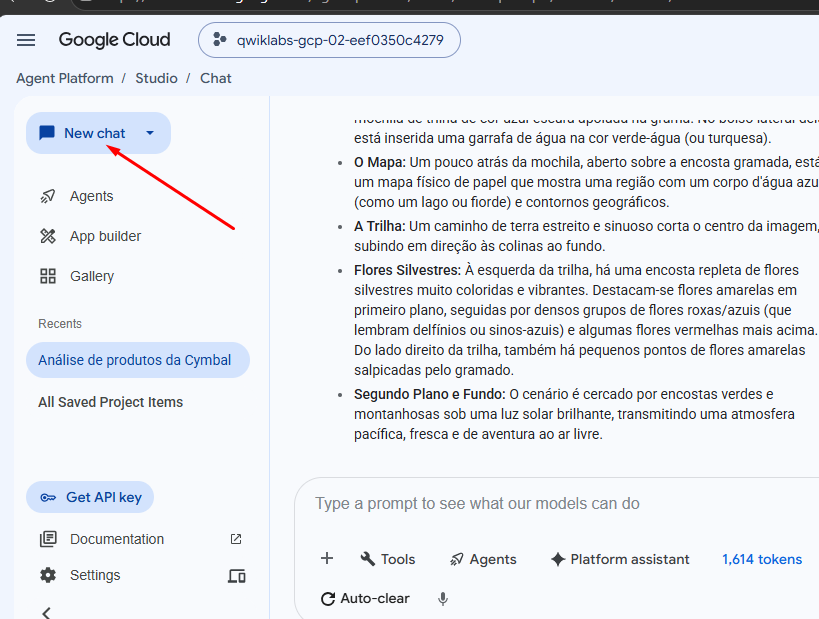
Task: Click the 'O Mapa:' bullet heading
Action: (380, 162)
